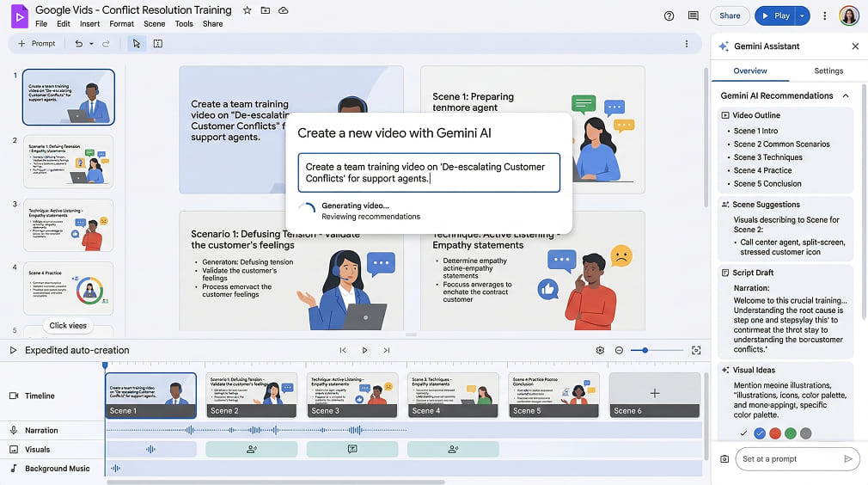The height and width of the screenshot is (485, 868).
Task: Select the red color swatch
Action: coord(774,433)
